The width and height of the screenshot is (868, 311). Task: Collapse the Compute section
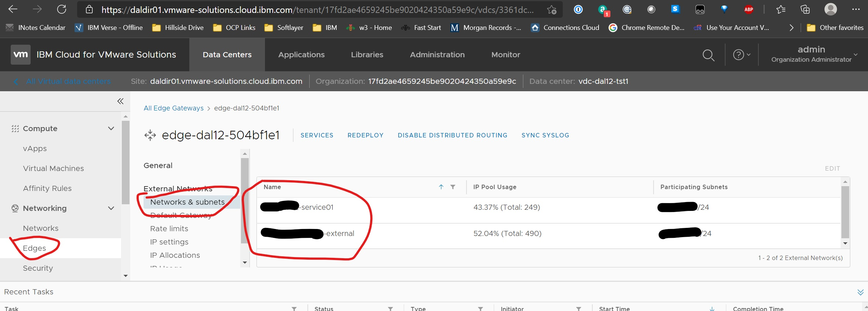pos(111,129)
